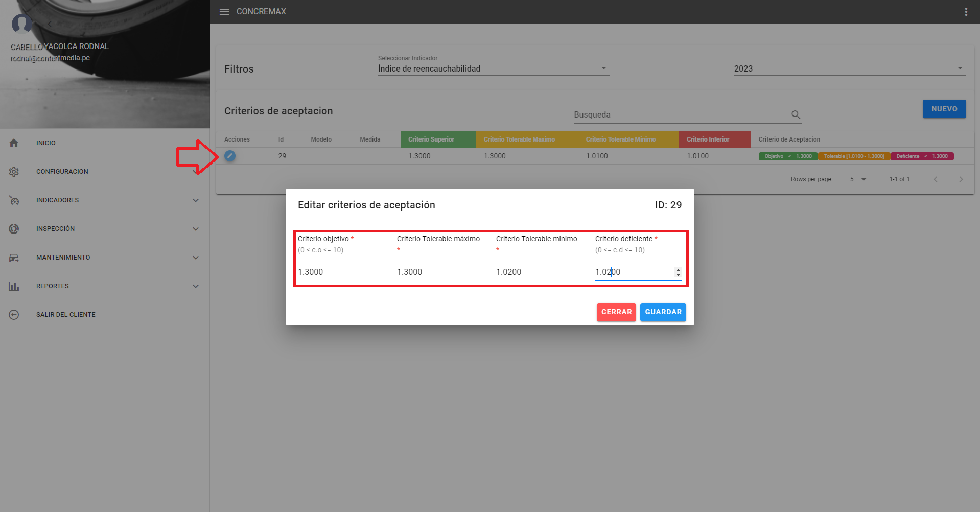Expand the INSPECCIÓN sidebar menu

point(196,229)
